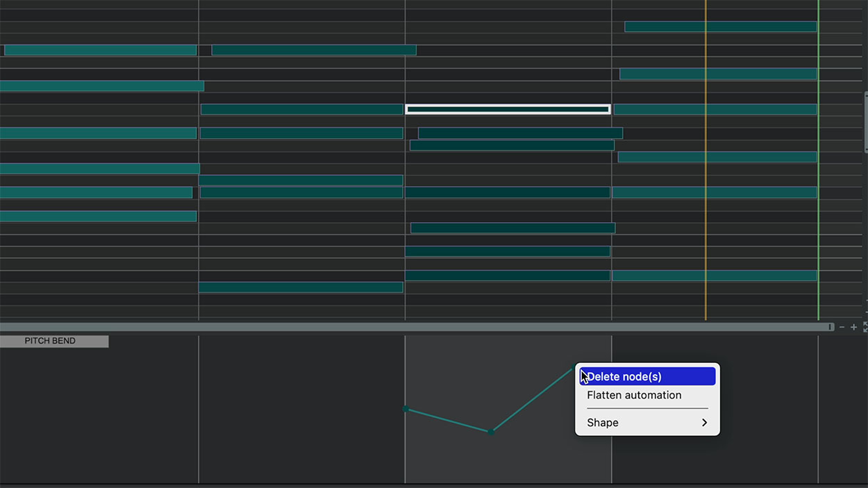The width and height of the screenshot is (868, 488).
Task: Click the fit-to-view arrows icon
Action: [x=865, y=327]
